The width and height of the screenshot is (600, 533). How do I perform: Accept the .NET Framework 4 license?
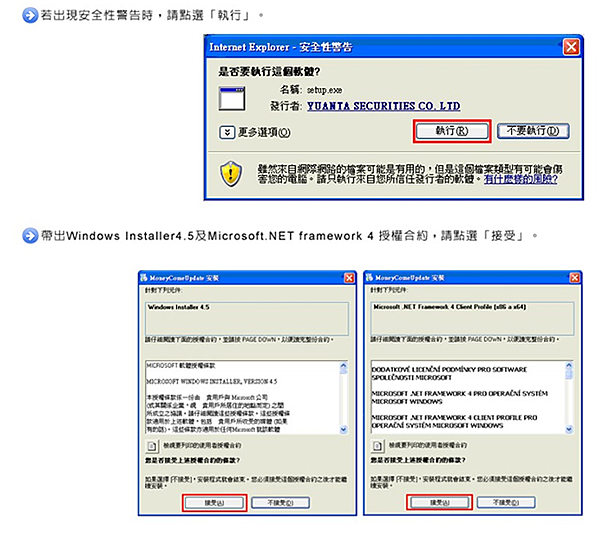pyautogui.click(x=439, y=502)
